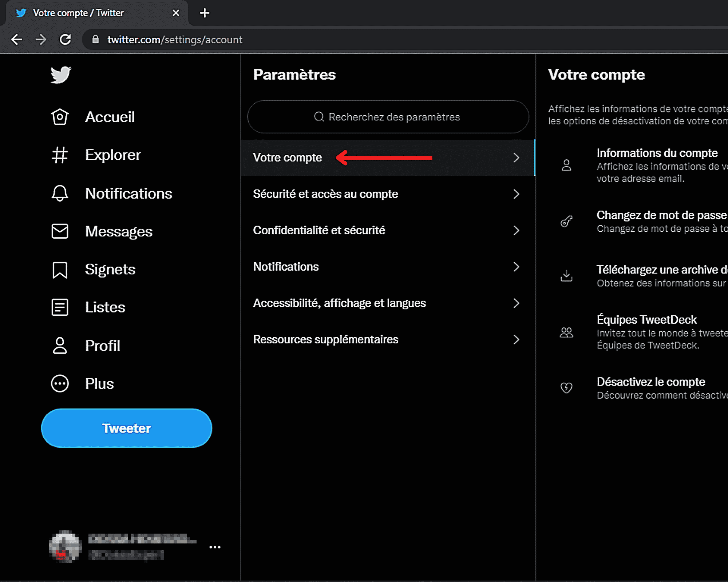Open the account switcher three-dots menu

tap(215, 547)
